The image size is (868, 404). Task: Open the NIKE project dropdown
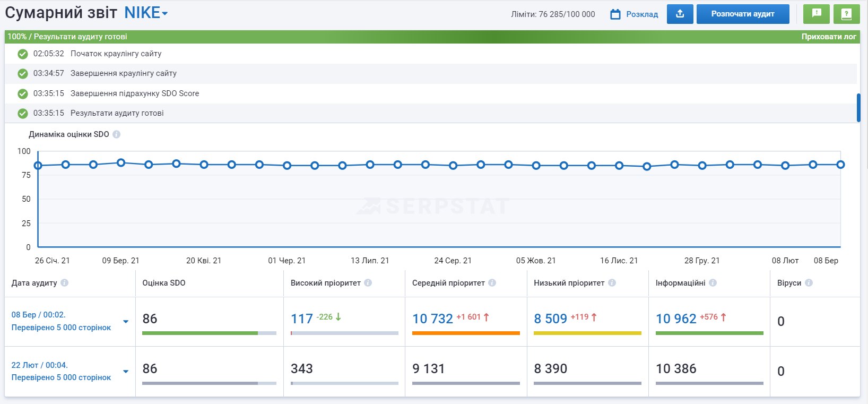(146, 13)
